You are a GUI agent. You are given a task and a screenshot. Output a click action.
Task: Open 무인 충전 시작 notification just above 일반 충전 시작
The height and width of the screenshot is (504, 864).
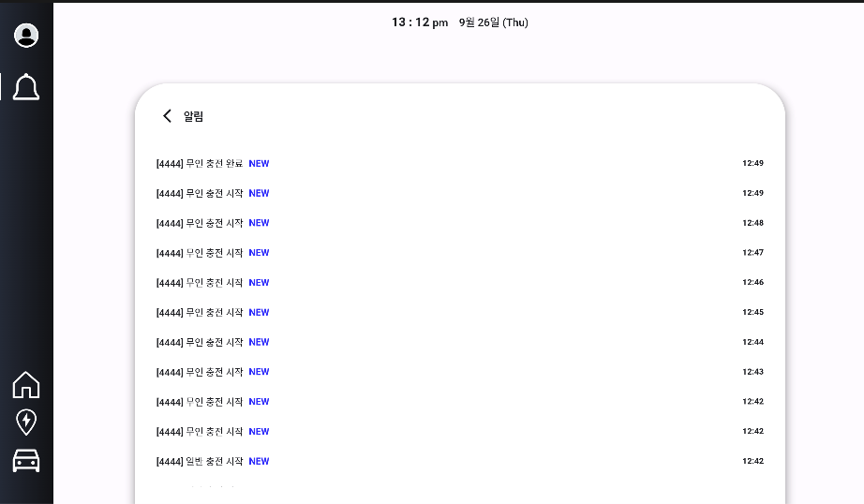[200, 432]
